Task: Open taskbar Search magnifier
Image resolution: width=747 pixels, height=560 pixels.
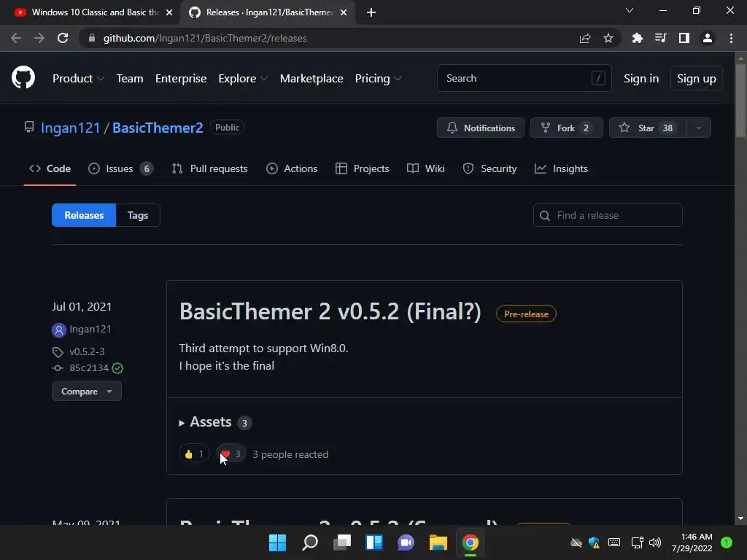Action: click(309, 542)
